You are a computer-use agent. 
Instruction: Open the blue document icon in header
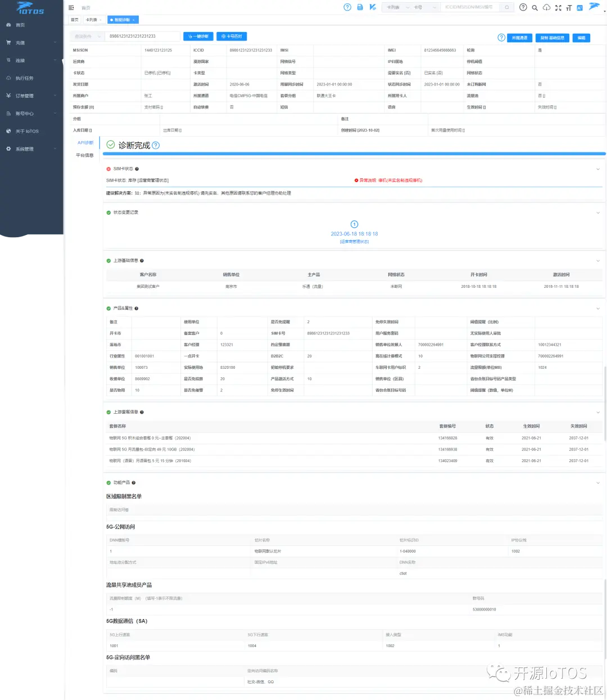click(360, 7)
